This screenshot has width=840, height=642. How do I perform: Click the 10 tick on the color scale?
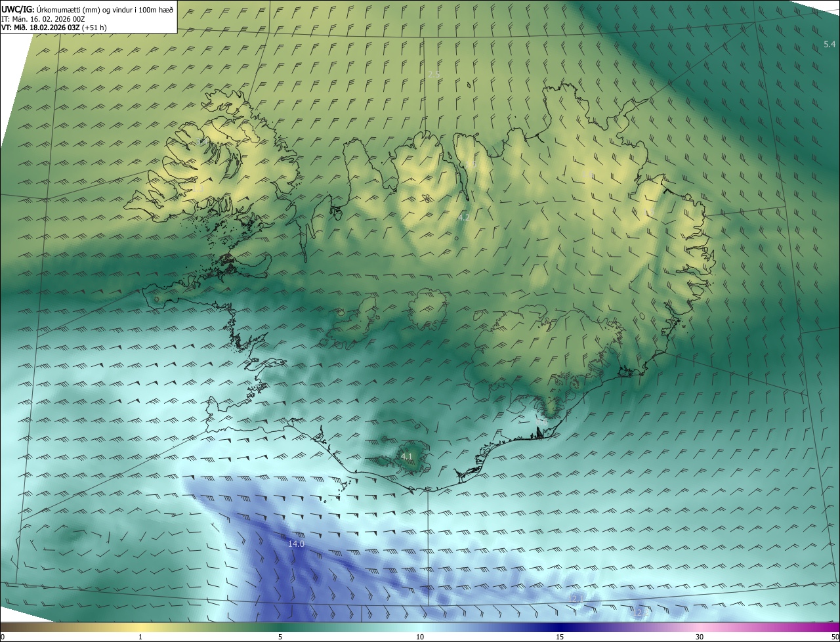[420, 637]
